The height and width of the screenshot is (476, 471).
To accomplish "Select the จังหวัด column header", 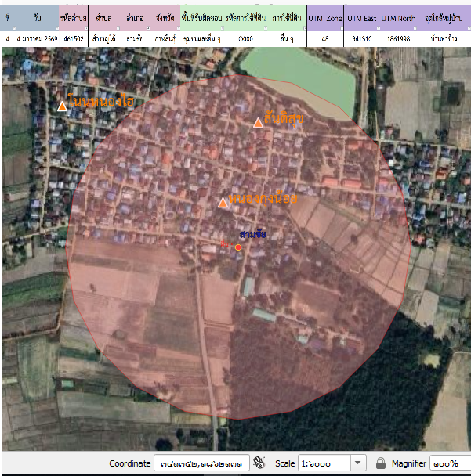I will point(165,17).
